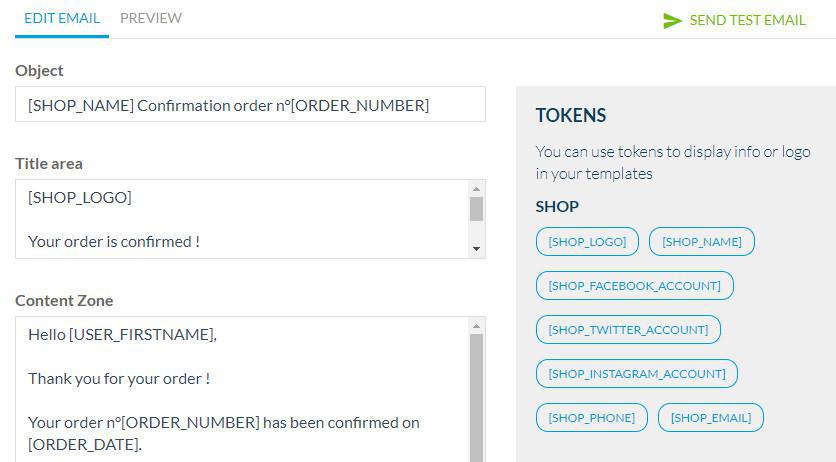Insert the [SHOP_NAME] token

pyautogui.click(x=702, y=242)
